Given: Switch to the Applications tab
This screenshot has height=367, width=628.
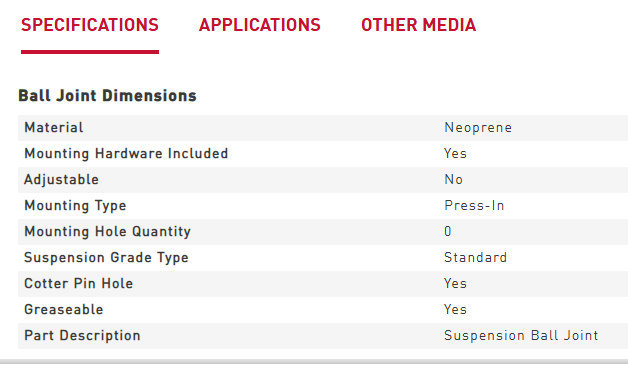Looking at the screenshot, I should click(260, 25).
